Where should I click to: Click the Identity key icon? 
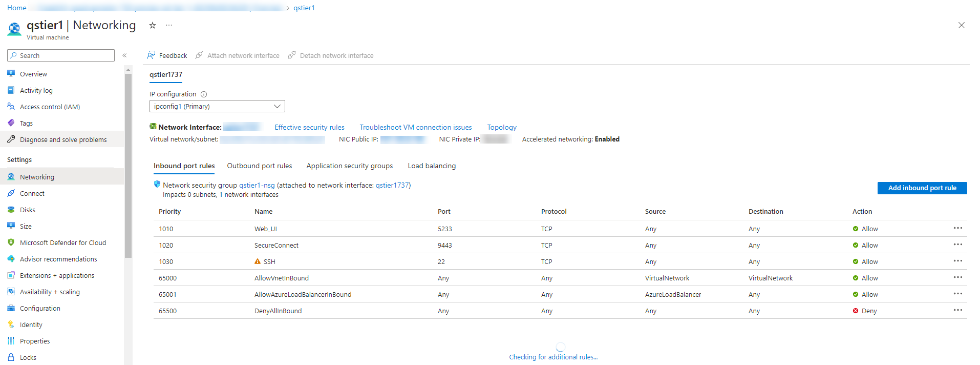(11, 325)
